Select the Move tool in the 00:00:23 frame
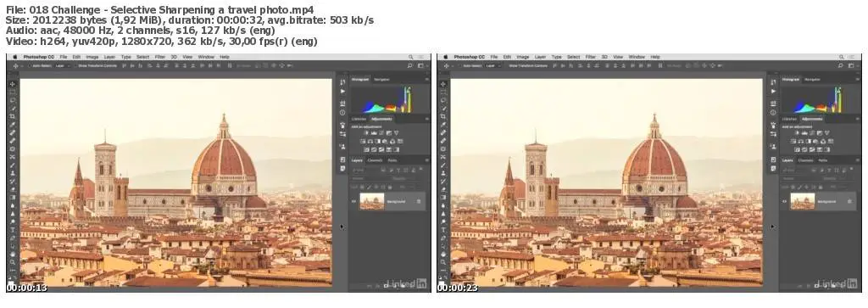This screenshot has height=308, width=868. [x=442, y=84]
